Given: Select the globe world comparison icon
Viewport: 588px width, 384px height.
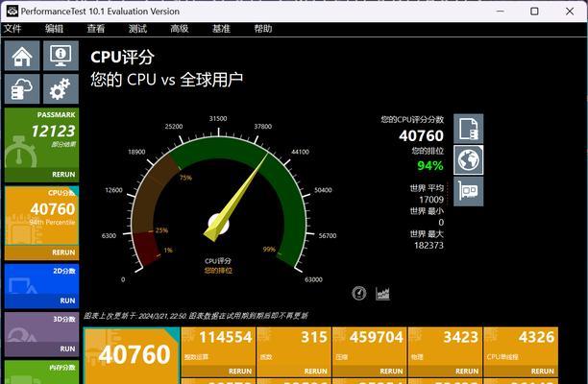Looking at the screenshot, I should [x=468, y=160].
